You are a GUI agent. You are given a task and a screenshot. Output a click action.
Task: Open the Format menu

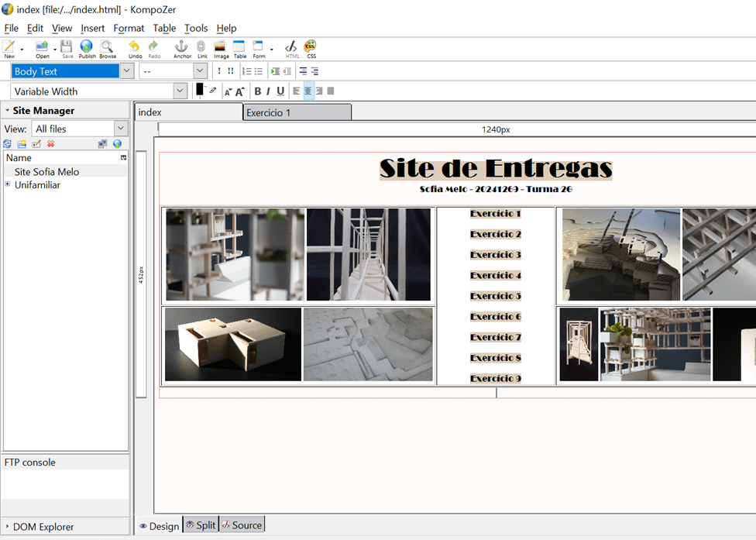tap(129, 28)
